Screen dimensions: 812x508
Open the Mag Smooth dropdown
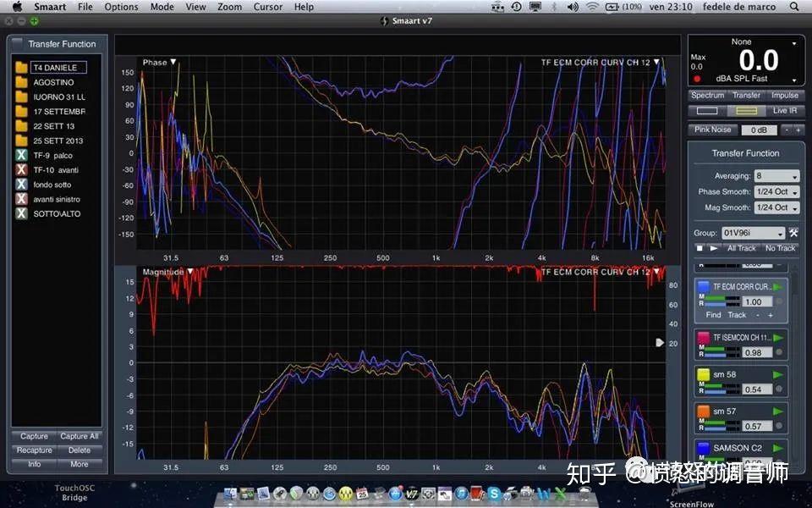pyautogui.click(x=776, y=208)
